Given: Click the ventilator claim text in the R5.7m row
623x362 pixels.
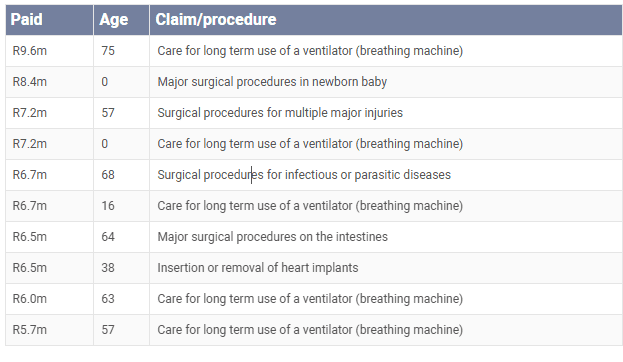Looking at the screenshot, I should [x=310, y=330].
